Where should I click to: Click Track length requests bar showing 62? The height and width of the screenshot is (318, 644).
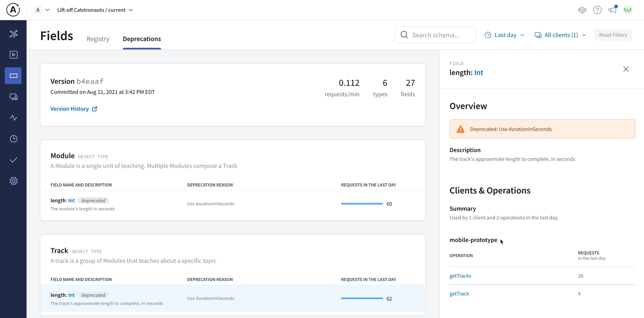[x=362, y=298]
